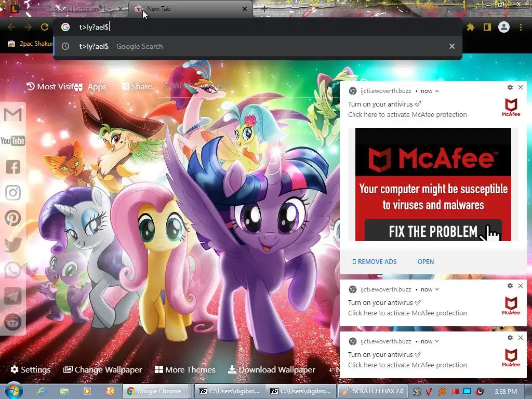This screenshot has width=532, height=399.
Task: Open the Apps shortcut on new tab page
Action: (90, 87)
